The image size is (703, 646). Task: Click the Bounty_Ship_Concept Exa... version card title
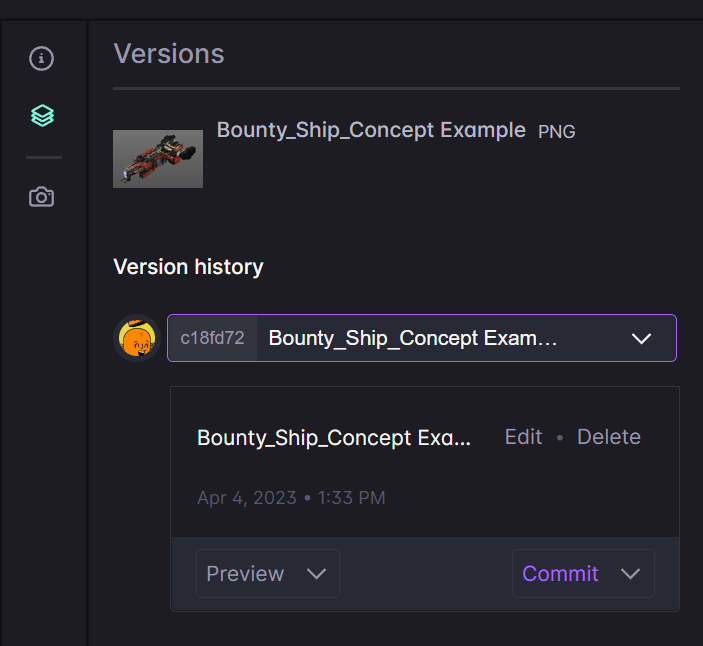(334, 438)
